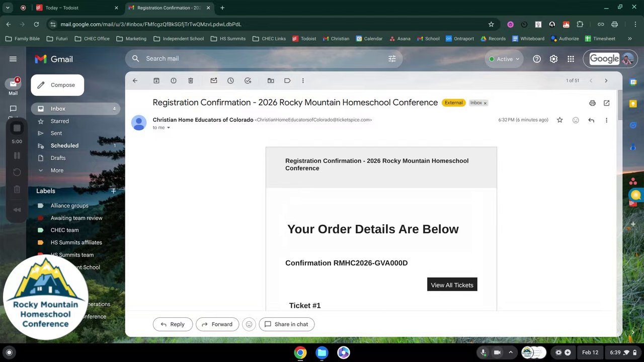Mark the email as unread
The width and height of the screenshot is (644, 362).
[x=214, y=80]
